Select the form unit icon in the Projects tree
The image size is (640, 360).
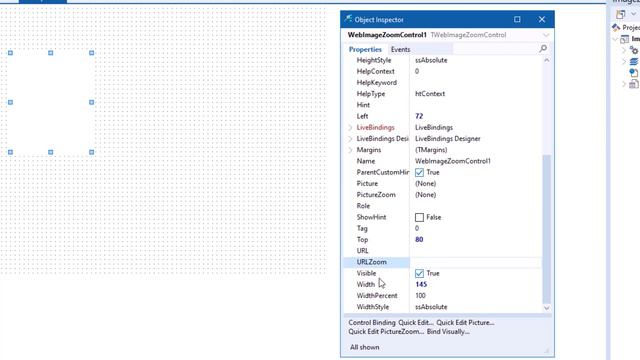(634, 84)
